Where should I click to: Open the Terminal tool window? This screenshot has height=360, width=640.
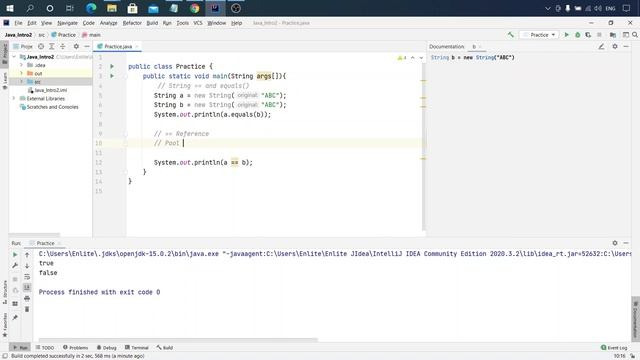coord(137,348)
